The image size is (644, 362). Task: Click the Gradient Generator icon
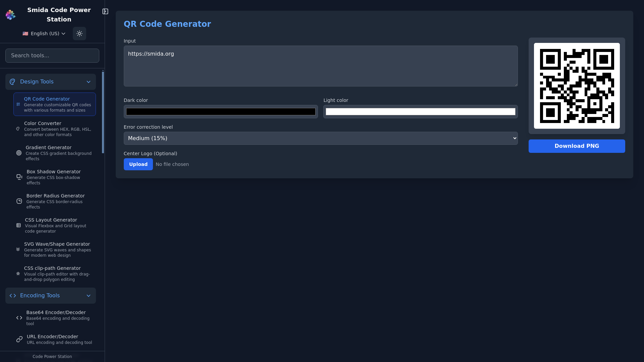click(19, 153)
